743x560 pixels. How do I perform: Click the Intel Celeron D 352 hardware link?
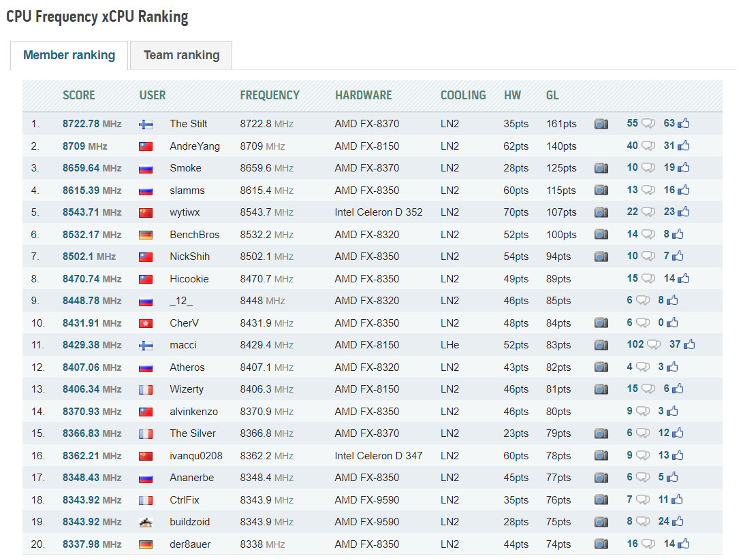pos(378,212)
